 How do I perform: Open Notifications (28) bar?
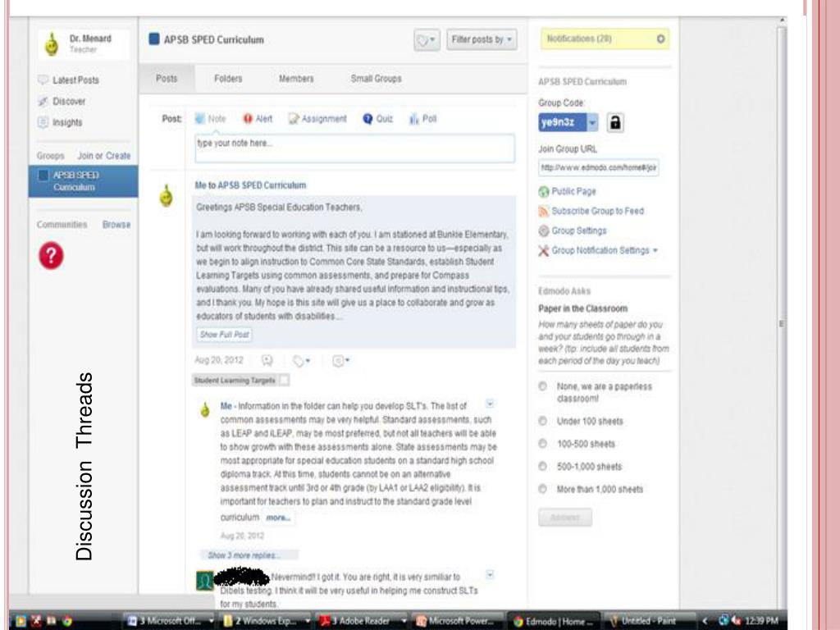pyautogui.click(x=605, y=39)
